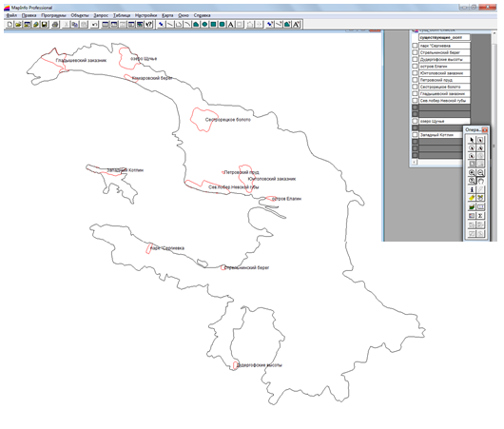Image resolution: width=504 pixels, height=429 pixels.
Task: Click the Undo arrow icon
Action: 94,24
